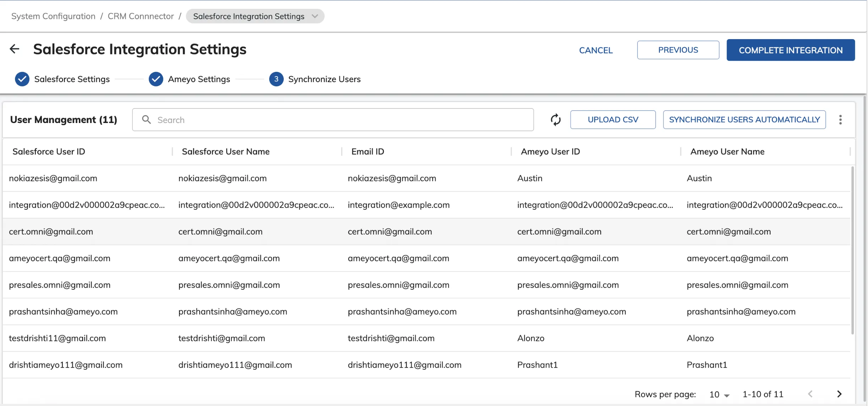Click COMPLETE INTEGRATION button
This screenshot has width=868, height=406.
(x=791, y=50)
